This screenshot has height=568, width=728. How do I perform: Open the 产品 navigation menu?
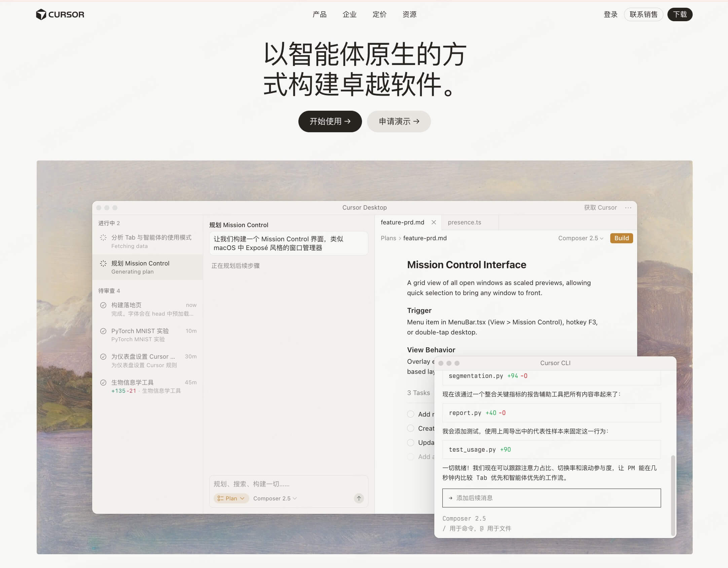pyautogui.click(x=319, y=14)
